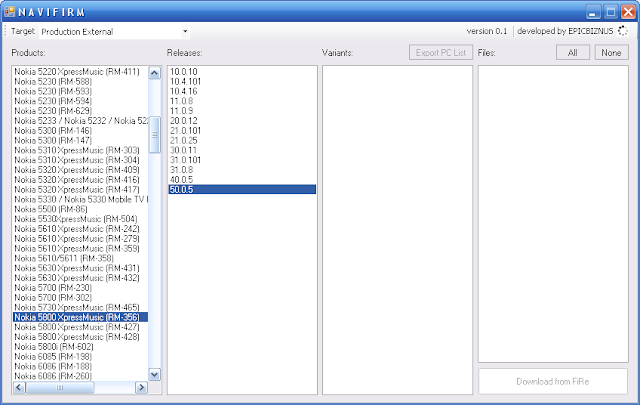Select Nokia 6086 (RM-188)

[x=80, y=366]
